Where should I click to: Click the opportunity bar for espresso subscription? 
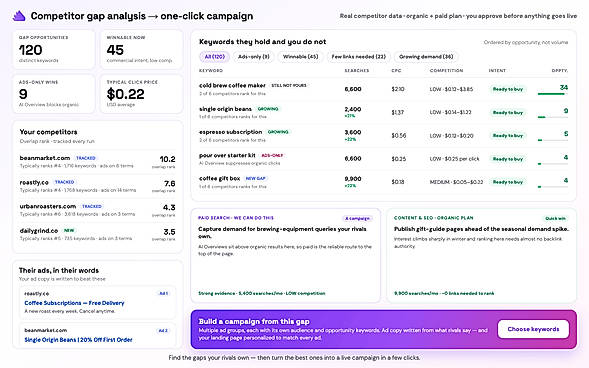553,140
